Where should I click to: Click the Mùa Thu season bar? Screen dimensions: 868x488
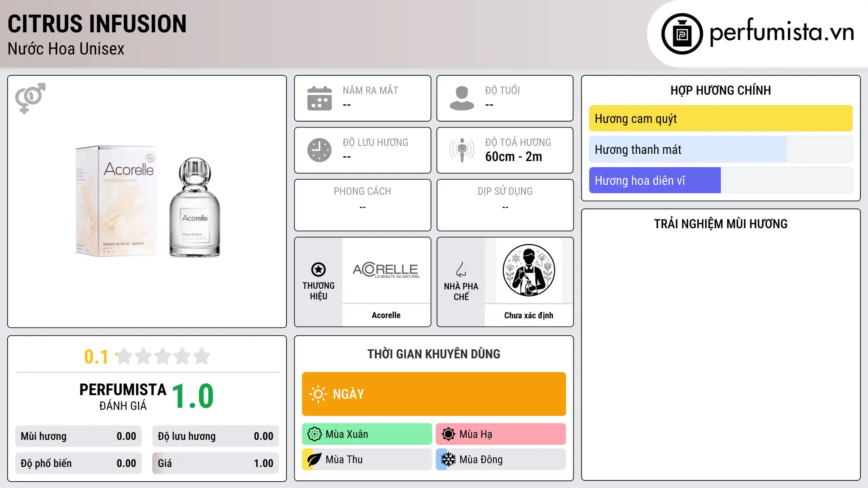367,460
